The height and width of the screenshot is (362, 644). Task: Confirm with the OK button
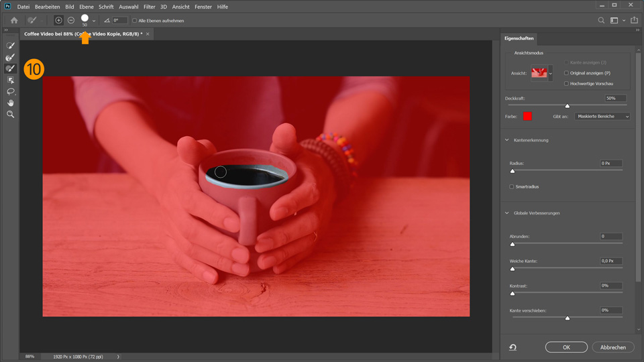[x=566, y=347]
